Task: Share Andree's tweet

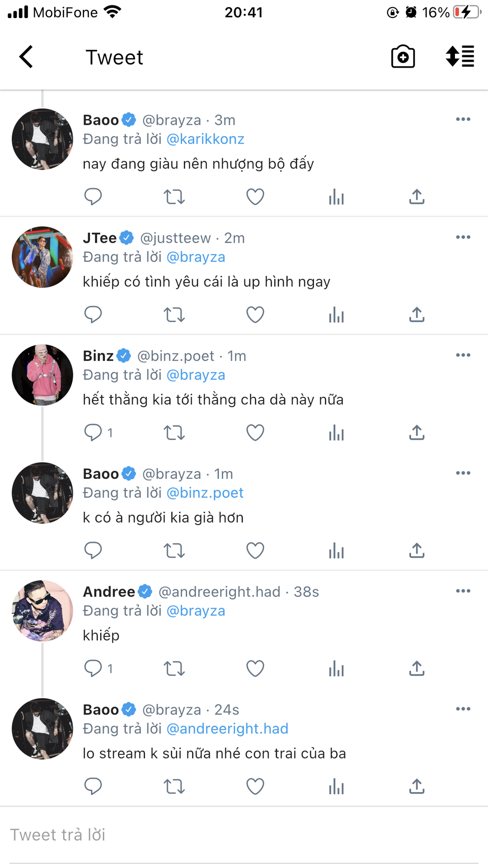Action: (x=417, y=669)
